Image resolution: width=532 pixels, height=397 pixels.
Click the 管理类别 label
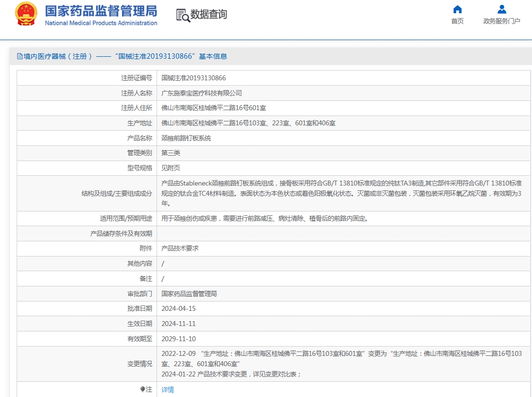(x=140, y=153)
